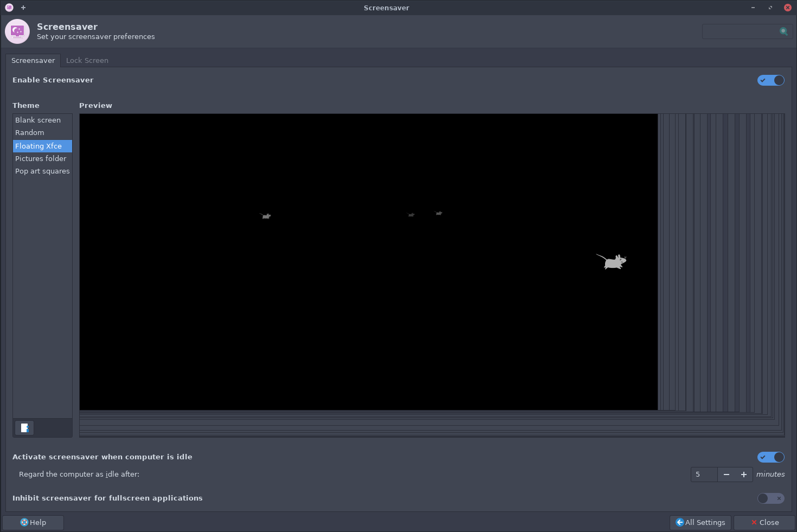Enable Inhibit screensaver for fullscreen applications
Viewport: 797px width, 532px height.
770,498
